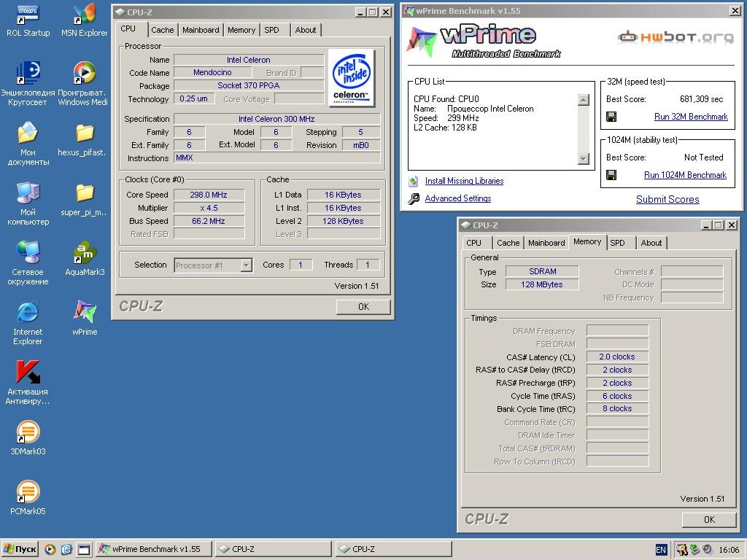Click the Core Speed 298.0 MHz value
This screenshot has width=747, height=560.
tap(209, 195)
